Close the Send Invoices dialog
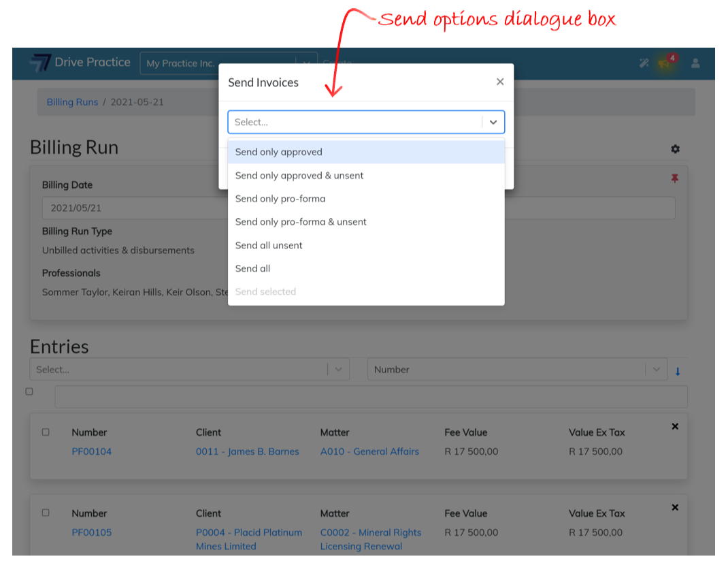Viewport: 728px width, 561px height. (500, 82)
